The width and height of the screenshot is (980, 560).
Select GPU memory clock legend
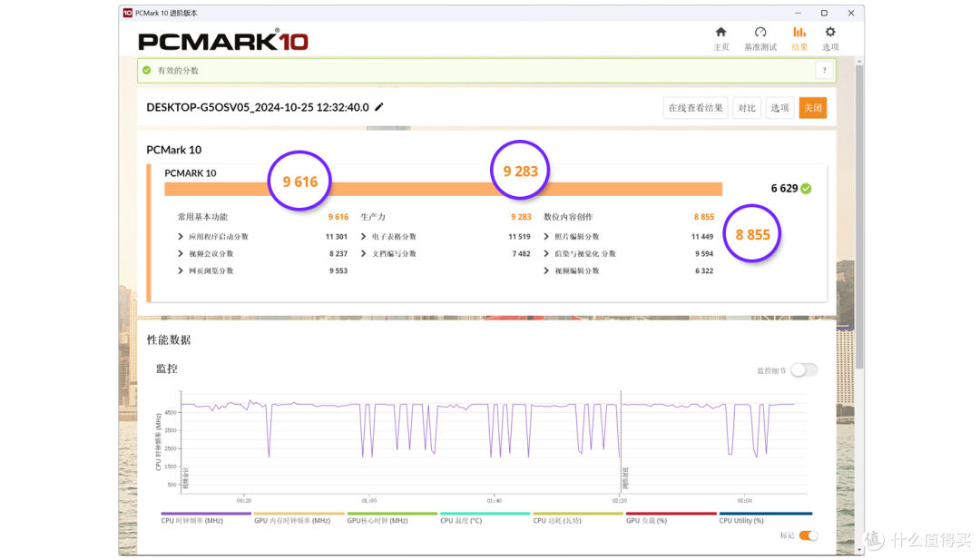[x=299, y=517]
